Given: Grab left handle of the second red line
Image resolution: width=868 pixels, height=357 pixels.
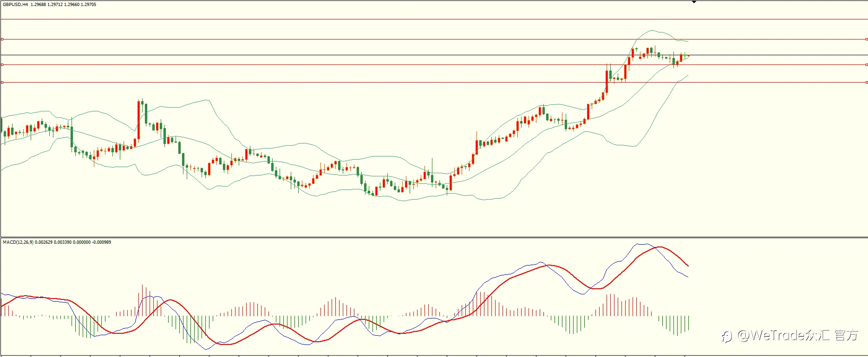Looking at the screenshot, I should click(x=2, y=39).
